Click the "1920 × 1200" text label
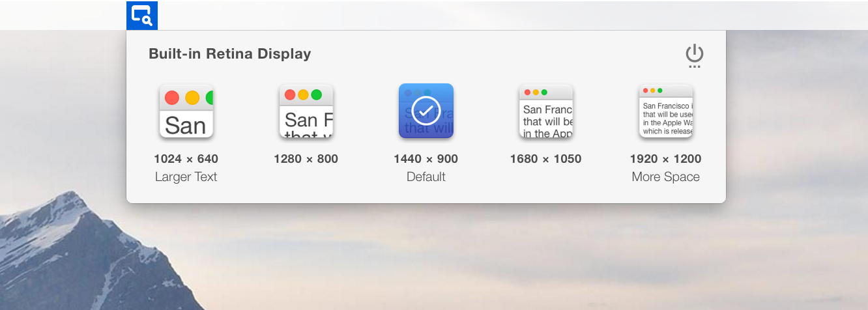868x310 pixels. (666, 159)
